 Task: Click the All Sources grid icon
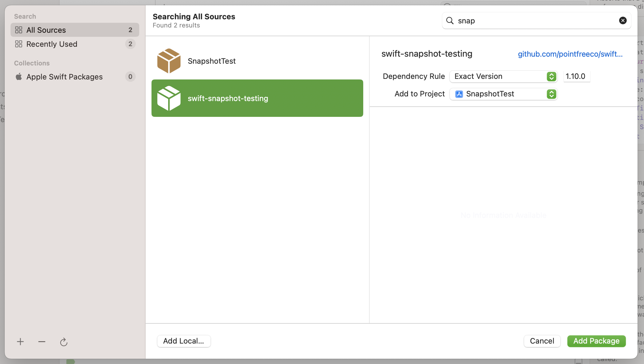pyautogui.click(x=19, y=30)
